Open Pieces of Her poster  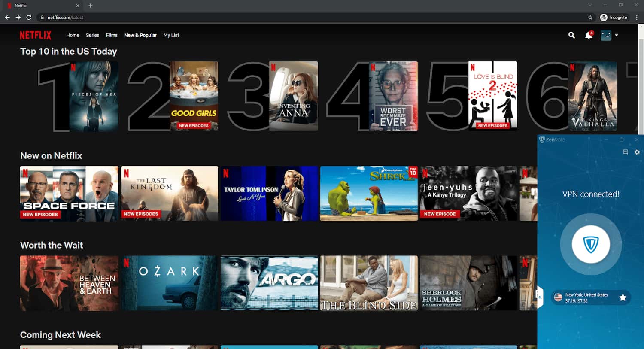(x=94, y=96)
